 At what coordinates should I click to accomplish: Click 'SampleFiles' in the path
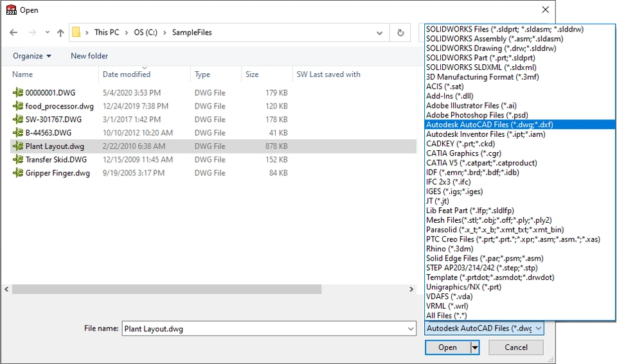(x=192, y=32)
